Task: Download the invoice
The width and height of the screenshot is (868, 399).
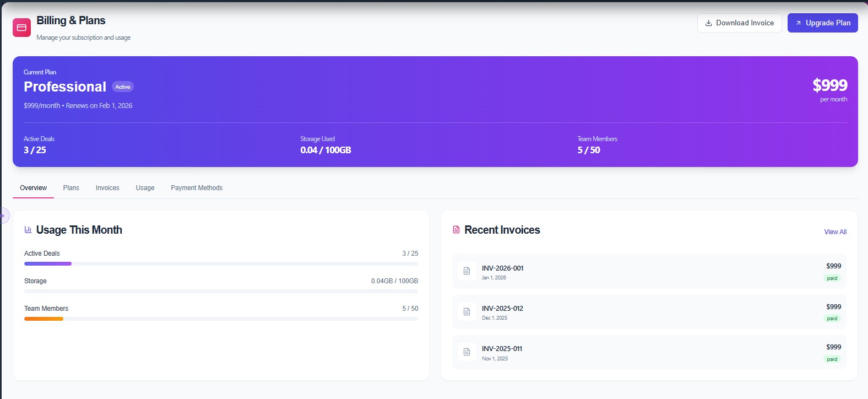Action: click(739, 23)
